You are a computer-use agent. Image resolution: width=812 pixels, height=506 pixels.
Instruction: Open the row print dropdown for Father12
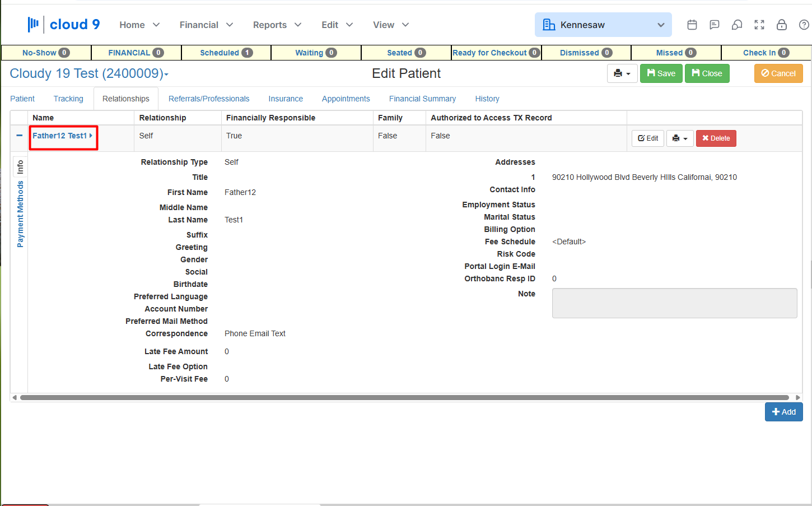(680, 138)
